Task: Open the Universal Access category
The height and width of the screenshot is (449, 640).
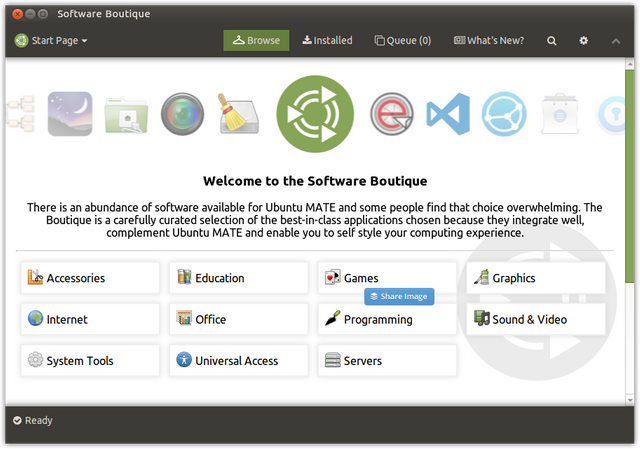Action: click(x=239, y=360)
